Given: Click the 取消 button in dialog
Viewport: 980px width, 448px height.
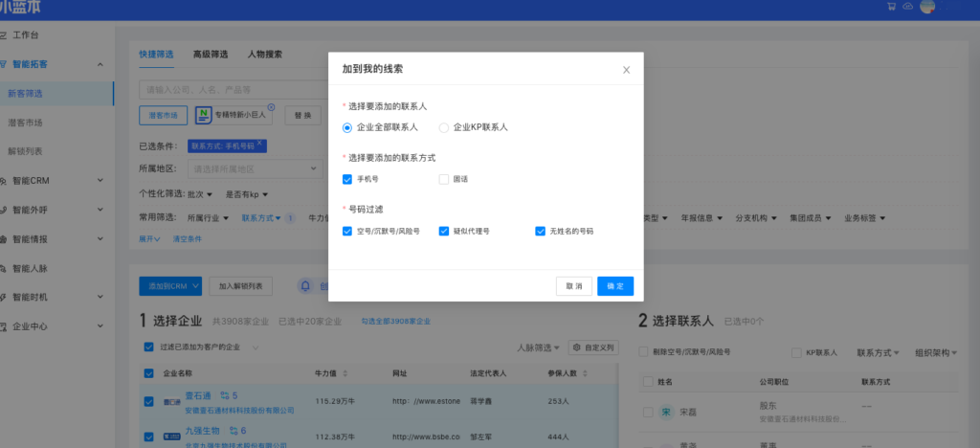Looking at the screenshot, I should [573, 285].
